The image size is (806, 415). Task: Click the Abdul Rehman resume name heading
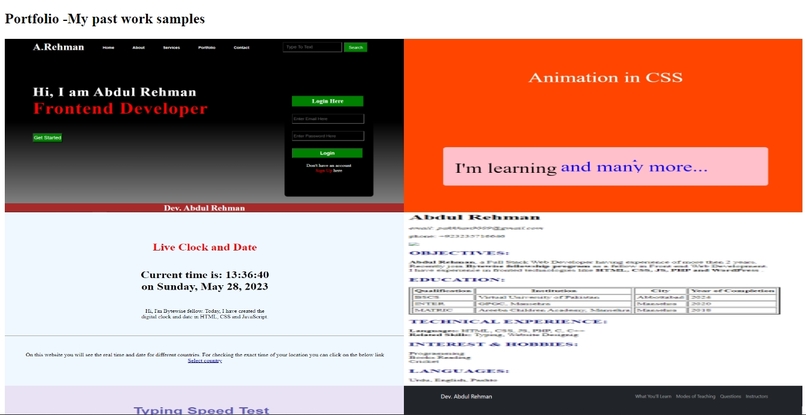pyautogui.click(x=474, y=217)
